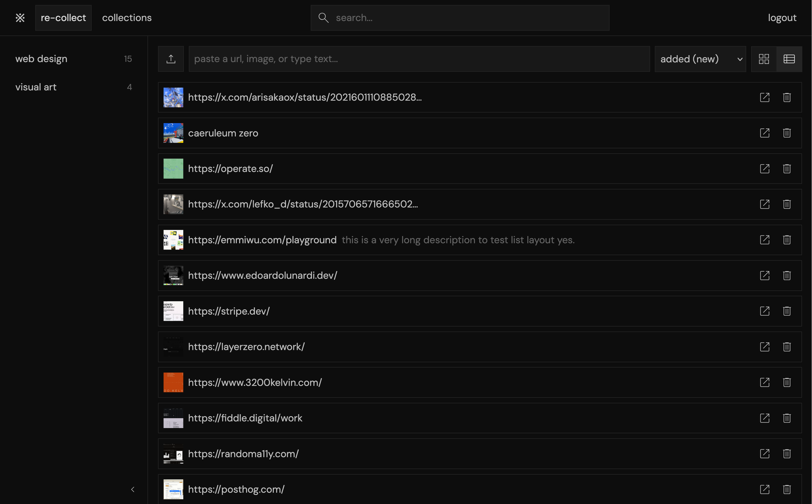
Task: Open stripe.dev external link icon
Action: (x=765, y=311)
